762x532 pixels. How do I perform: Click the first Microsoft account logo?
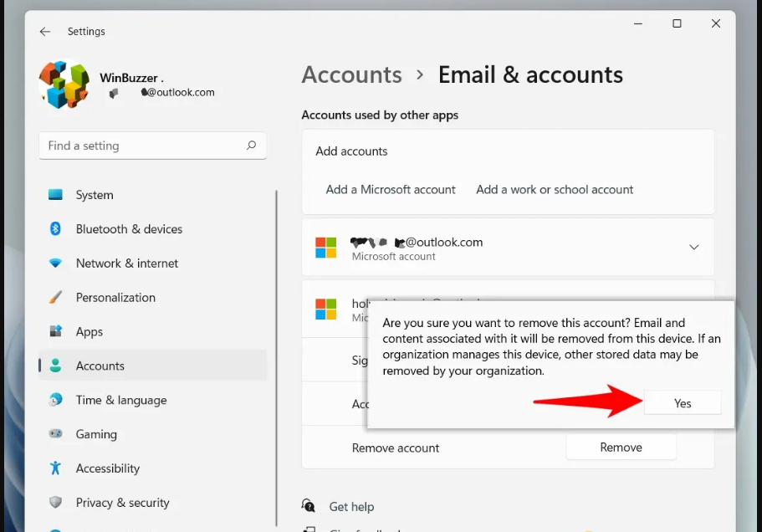[325, 248]
